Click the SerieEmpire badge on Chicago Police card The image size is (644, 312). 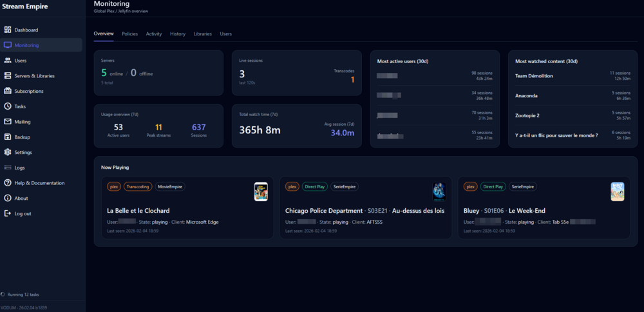point(345,187)
